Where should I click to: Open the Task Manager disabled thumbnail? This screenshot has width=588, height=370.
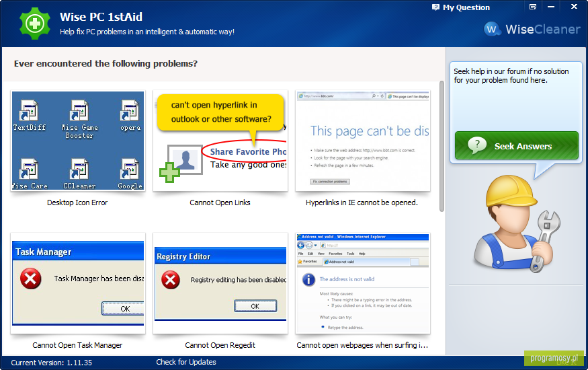pos(78,283)
